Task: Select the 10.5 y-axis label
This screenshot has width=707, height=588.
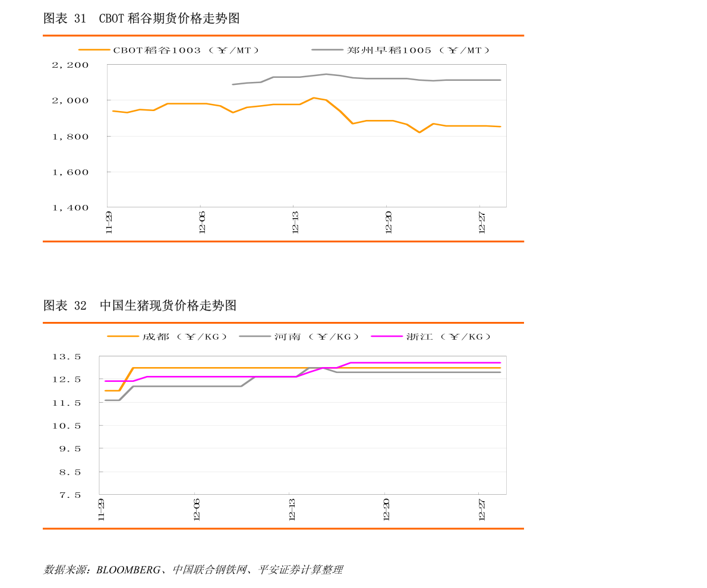Action: tap(67, 426)
